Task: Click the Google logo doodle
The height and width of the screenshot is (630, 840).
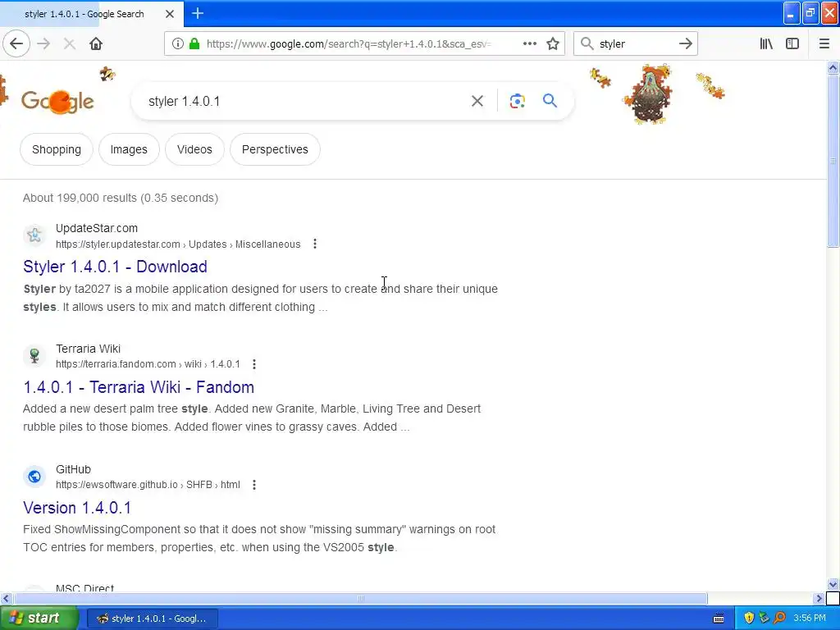Action: tap(58, 101)
